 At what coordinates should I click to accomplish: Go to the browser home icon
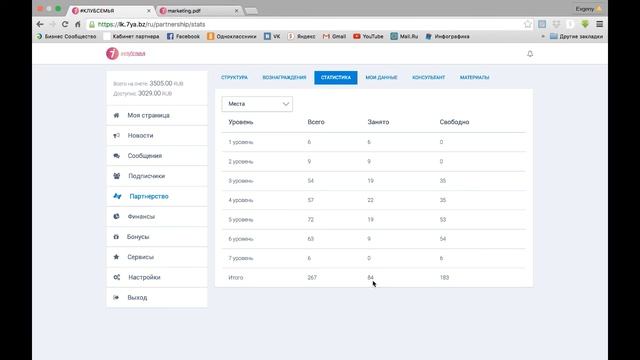click(78, 24)
